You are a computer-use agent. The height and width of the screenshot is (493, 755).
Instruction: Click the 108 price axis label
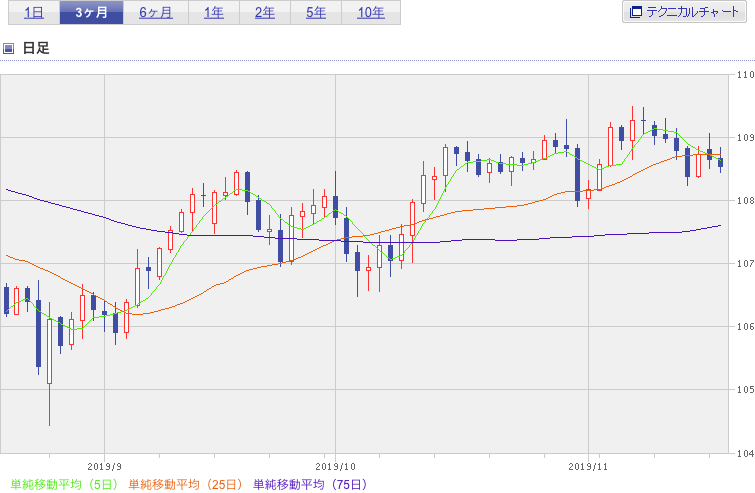[745, 201]
